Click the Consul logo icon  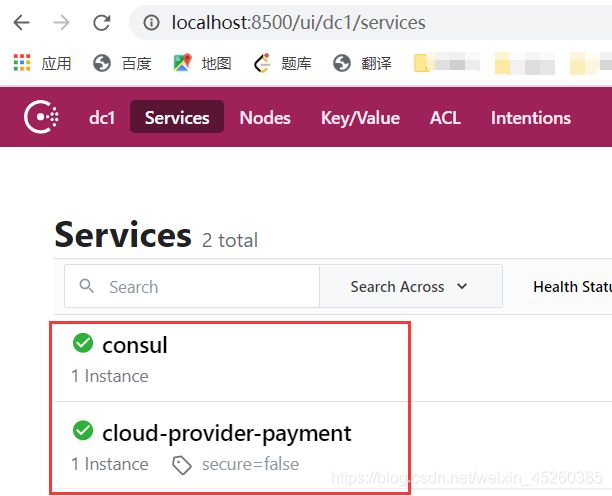pyautogui.click(x=41, y=117)
